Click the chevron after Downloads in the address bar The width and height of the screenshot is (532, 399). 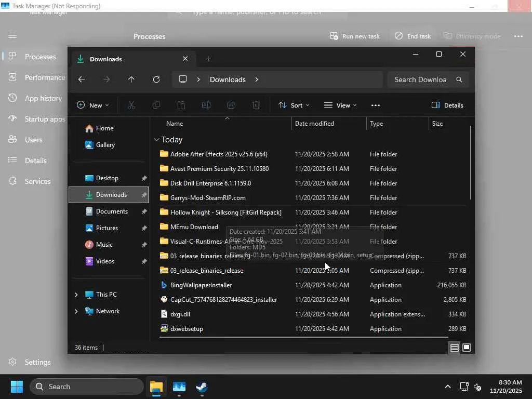click(257, 79)
